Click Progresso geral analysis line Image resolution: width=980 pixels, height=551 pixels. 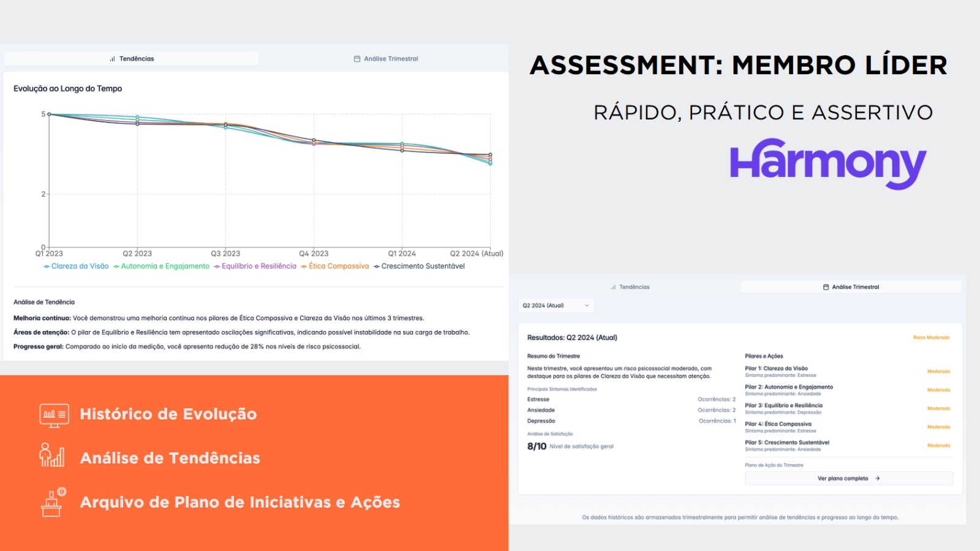[187, 347]
